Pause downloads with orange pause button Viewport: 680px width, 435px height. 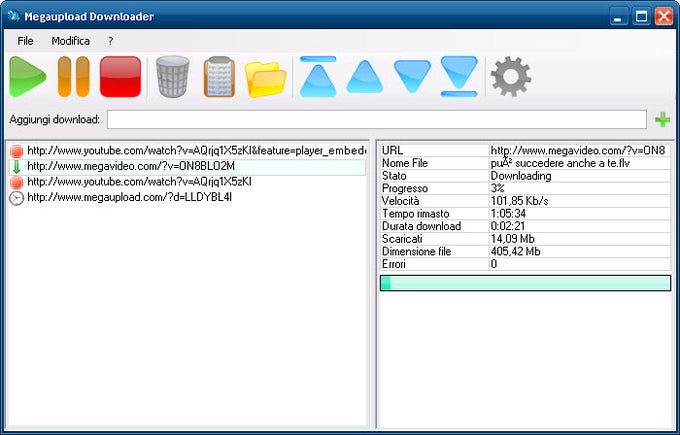pos(74,77)
